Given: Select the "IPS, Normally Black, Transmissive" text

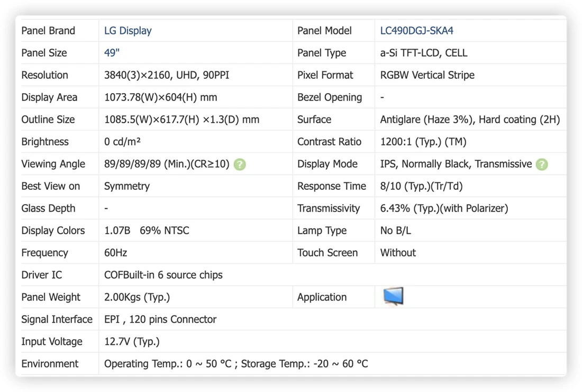Looking at the screenshot, I should click(456, 164).
